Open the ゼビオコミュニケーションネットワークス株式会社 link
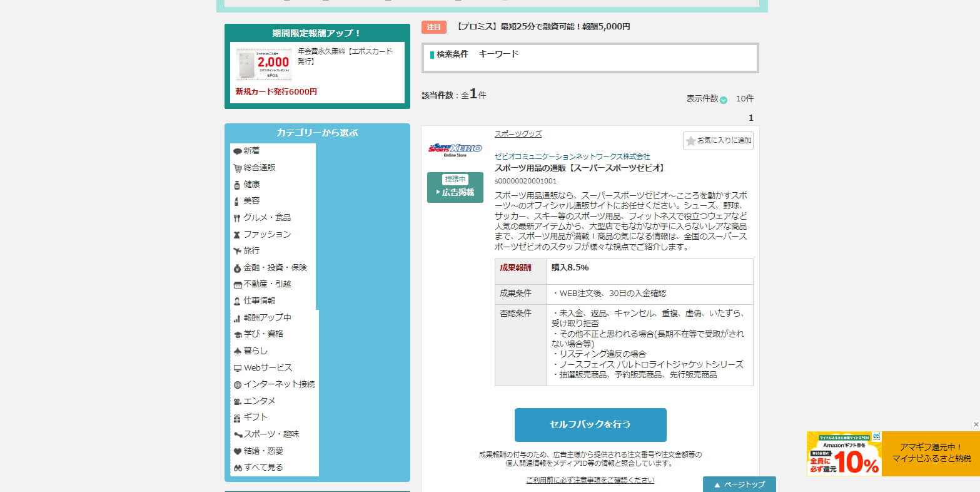 pos(572,156)
